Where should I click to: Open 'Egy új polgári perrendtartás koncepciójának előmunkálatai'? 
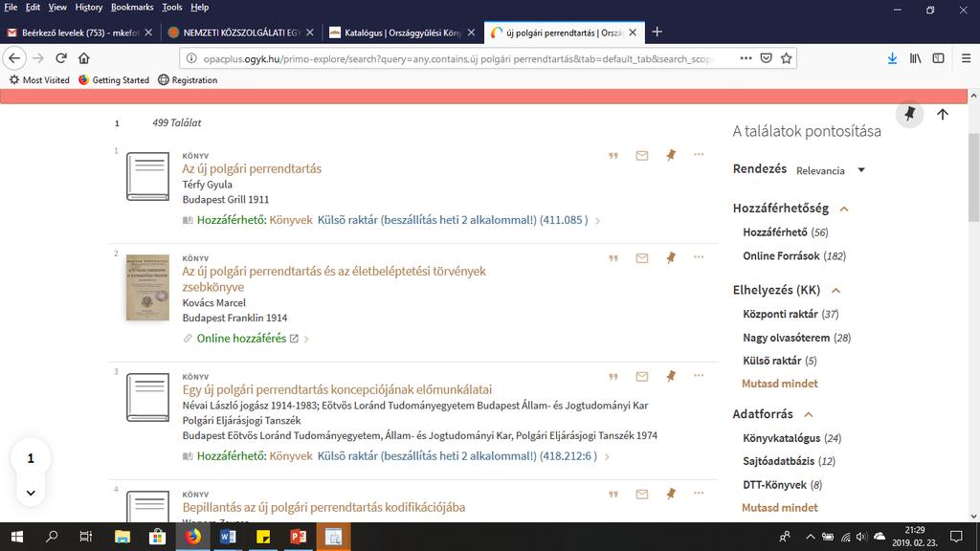pyautogui.click(x=337, y=390)
